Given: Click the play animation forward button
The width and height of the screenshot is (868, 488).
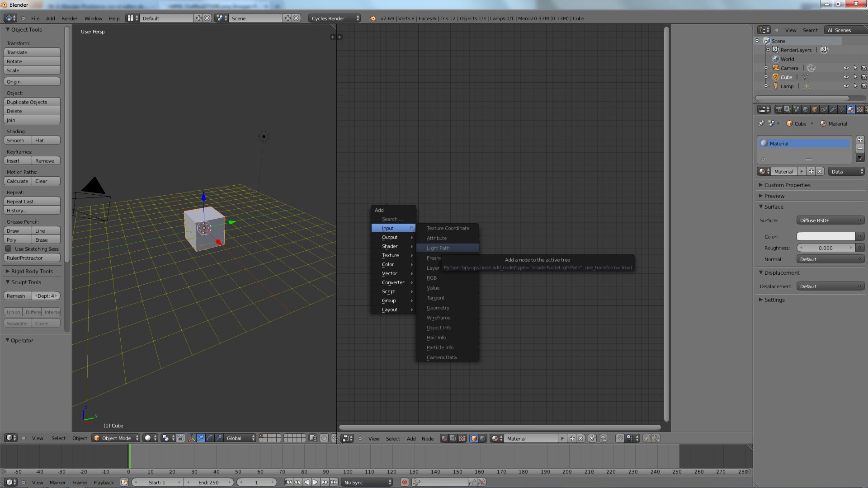Looking at the screenshot, I should [316, 482].
